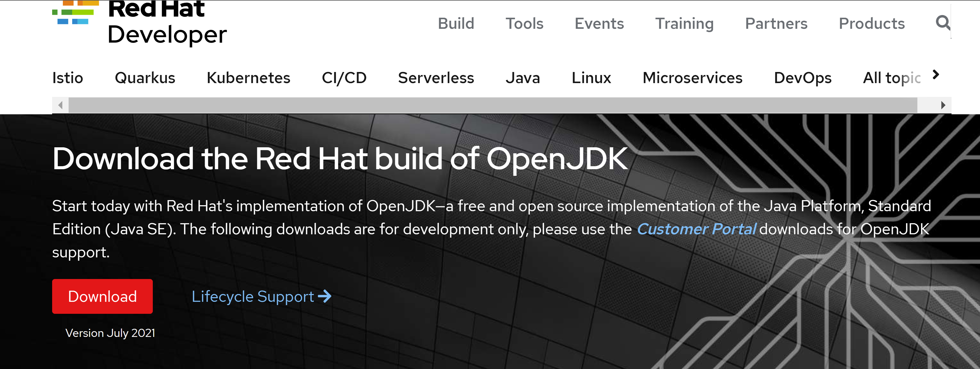The height and width of the screenshot is (369, 980).
Task: Open the search magnifier icon
Action: [943, 23]
